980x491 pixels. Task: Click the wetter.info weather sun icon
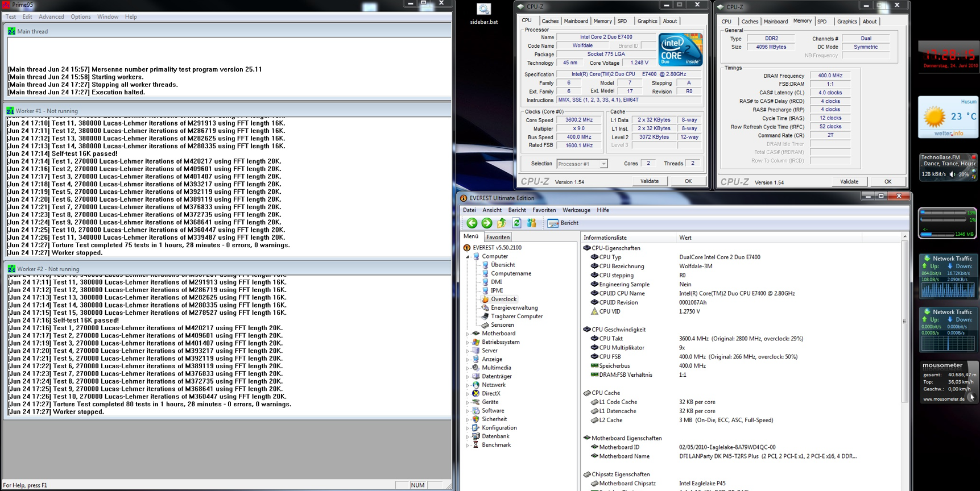pos(934,117)
